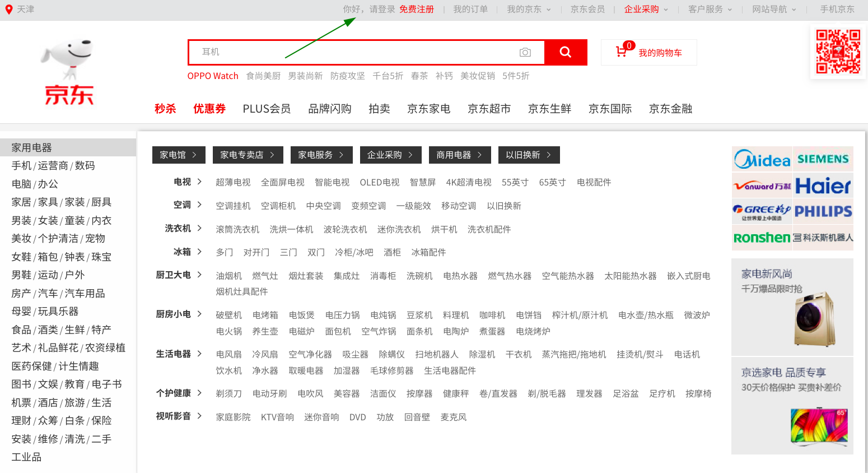Open the 京东金融 navigation tab
The image size is (868, 473).
click(x=671, y=109)
